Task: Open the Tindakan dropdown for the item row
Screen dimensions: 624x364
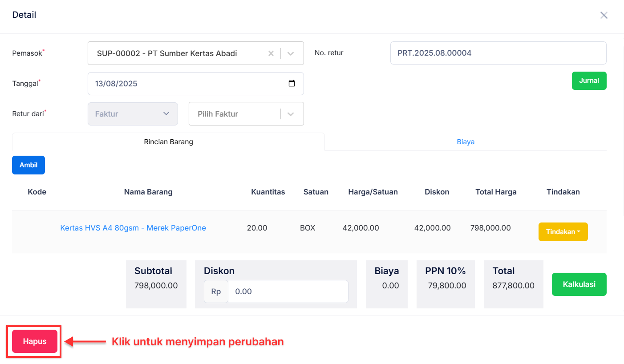Action: click(563, 231)
